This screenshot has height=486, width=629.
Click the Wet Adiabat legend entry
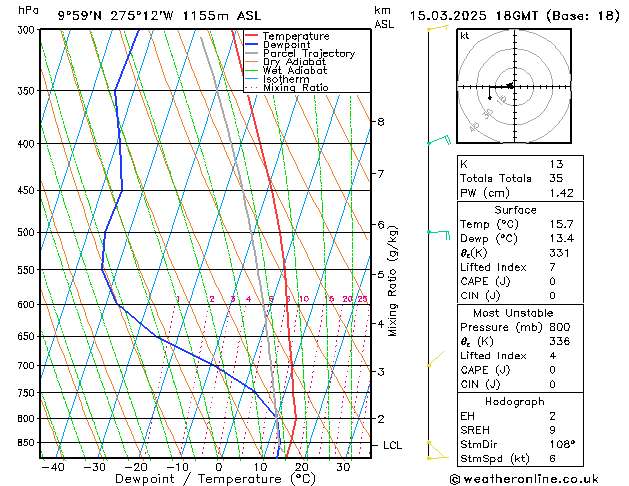pyautogui.click(x=296, y=71)
